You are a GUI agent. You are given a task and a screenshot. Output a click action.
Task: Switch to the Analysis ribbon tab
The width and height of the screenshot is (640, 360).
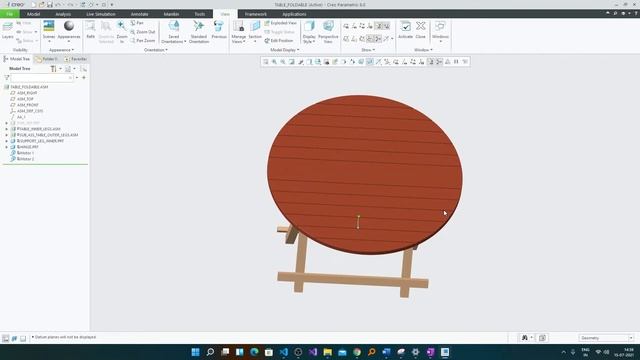coord(63,14)
